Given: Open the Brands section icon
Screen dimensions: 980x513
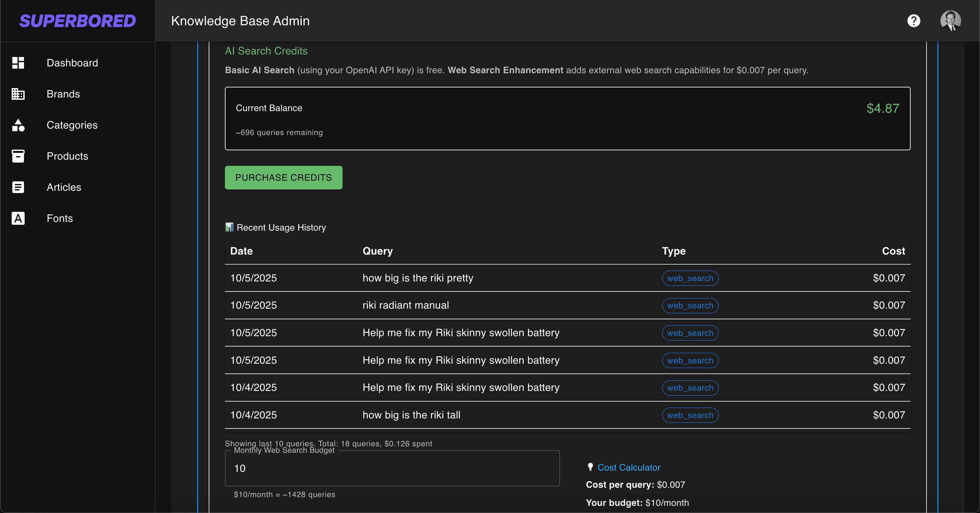Looking at the screenshot, I should coord(18,94).
